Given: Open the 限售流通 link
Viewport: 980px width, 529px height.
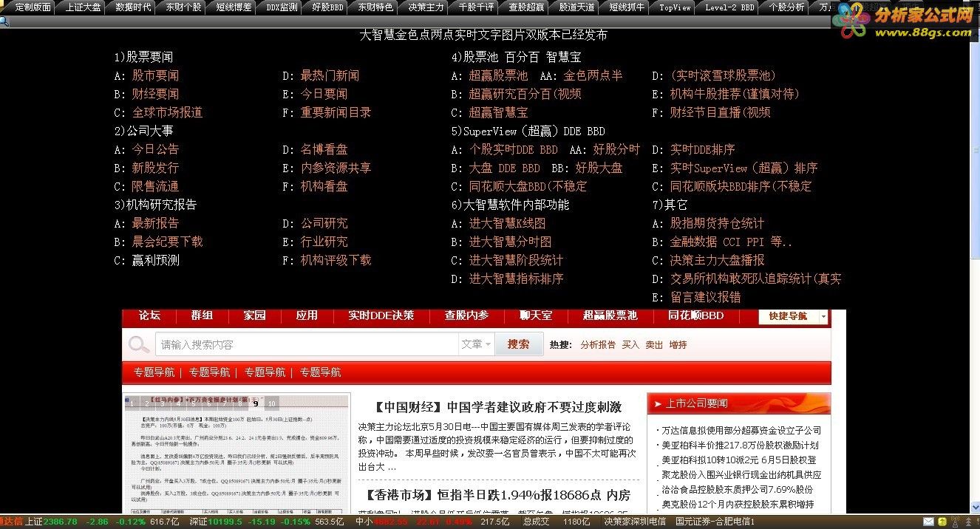Looking at the screenshot, I should click(x=155, y=186).
